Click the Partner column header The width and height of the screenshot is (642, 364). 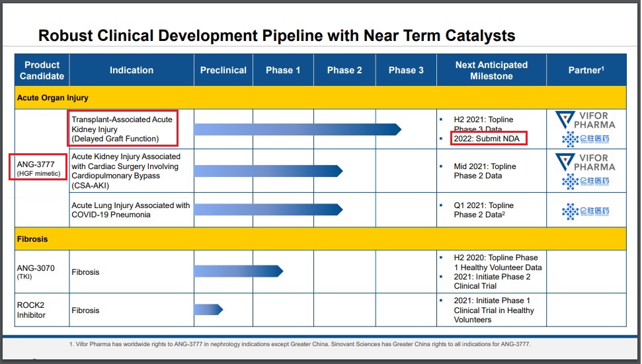(x=586, y=71)
